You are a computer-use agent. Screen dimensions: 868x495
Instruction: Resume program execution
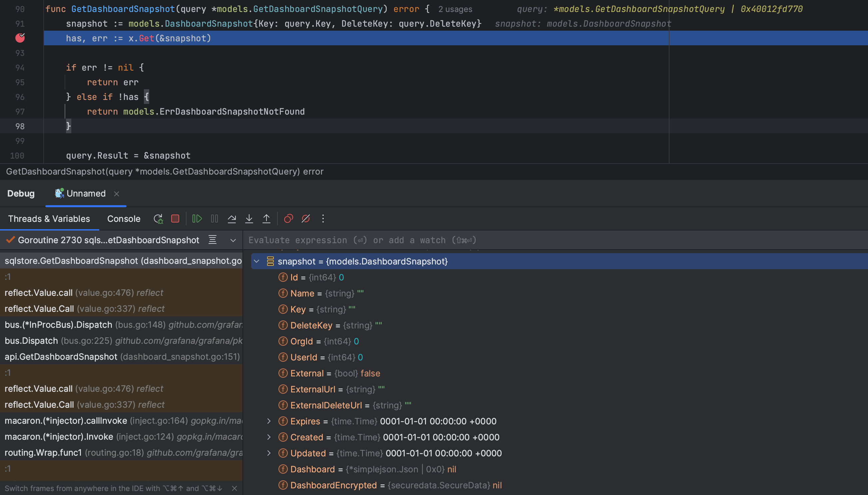(x=197, y=219)
